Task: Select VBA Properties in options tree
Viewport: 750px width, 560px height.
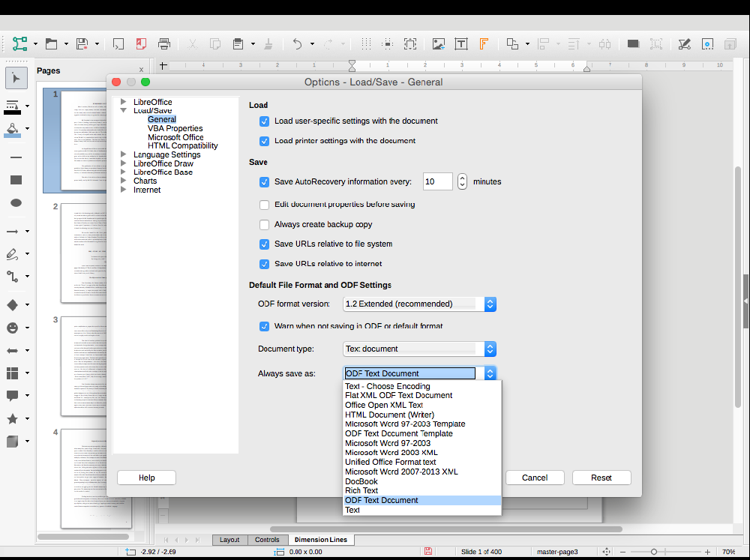Action: [175, 128]
